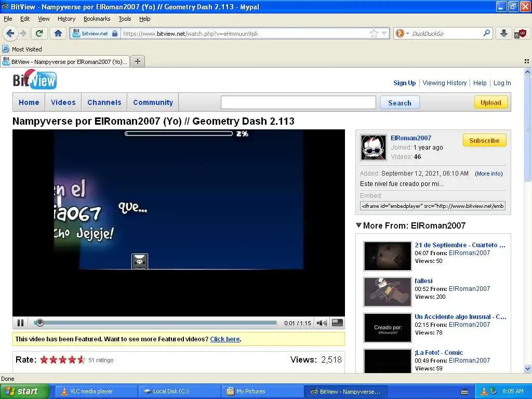Open the Help menu in menu bar
The image size is (532, 399).
tap(144, 19)
